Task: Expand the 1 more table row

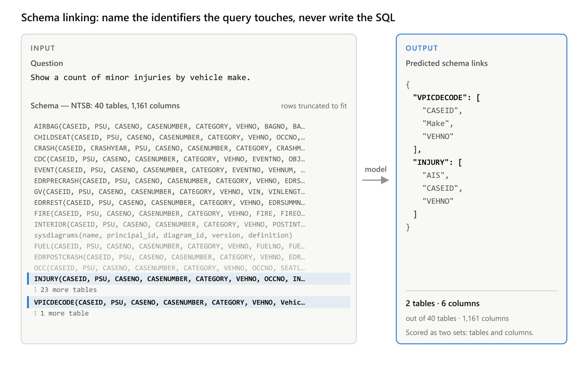Action: [61, 313]
